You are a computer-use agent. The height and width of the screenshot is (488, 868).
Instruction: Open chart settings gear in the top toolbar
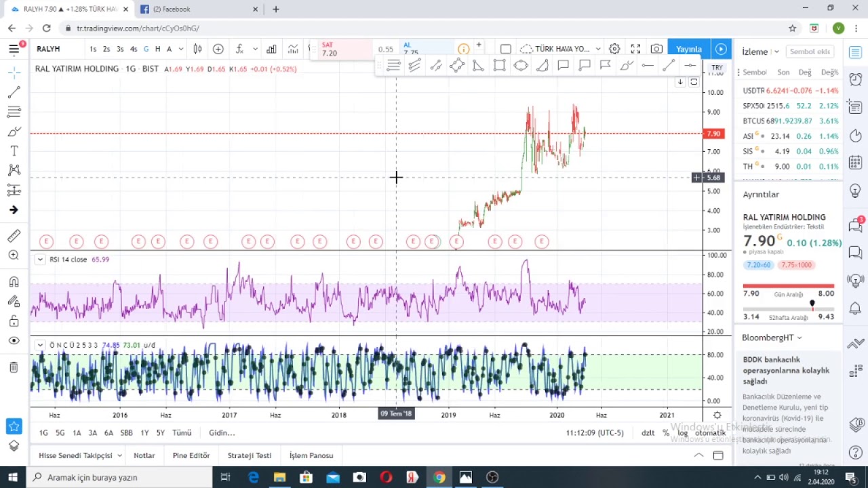[x=614, y=49]
